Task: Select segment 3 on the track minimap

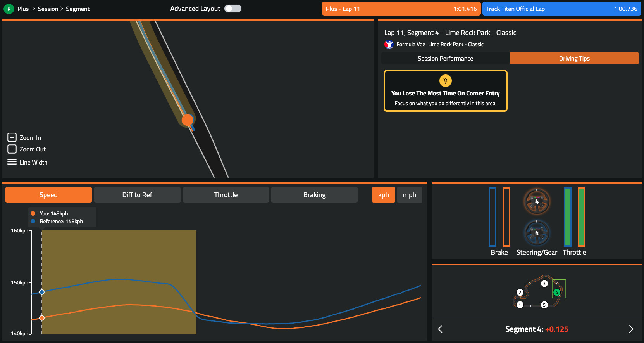Action: pyautogui.click(x=544, y=284)
